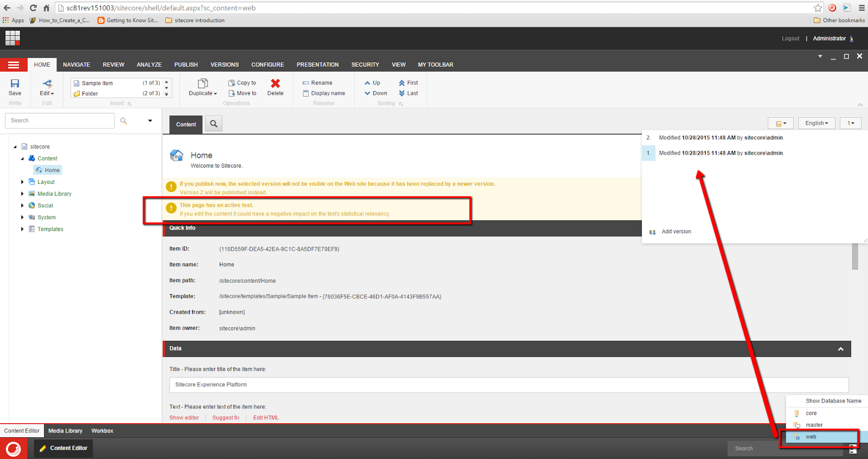868x459 pixels.
Task: Expand the Templates tree node
Action: [22, 229]
